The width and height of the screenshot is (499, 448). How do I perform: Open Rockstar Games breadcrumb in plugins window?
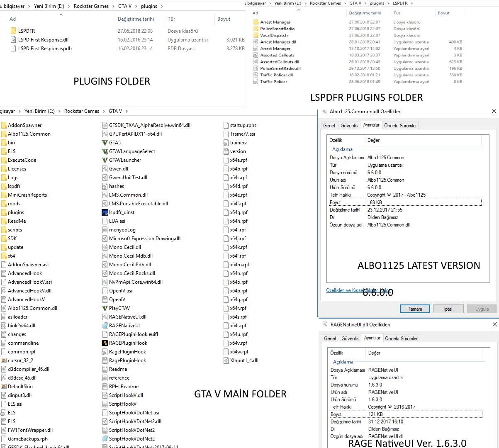[91, 6]
